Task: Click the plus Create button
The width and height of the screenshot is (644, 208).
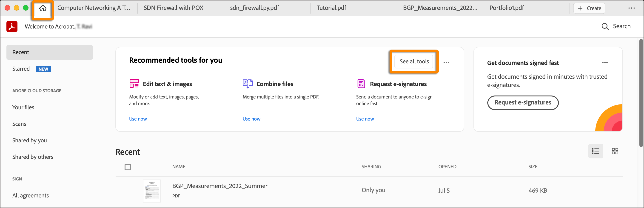Action: 589,8
